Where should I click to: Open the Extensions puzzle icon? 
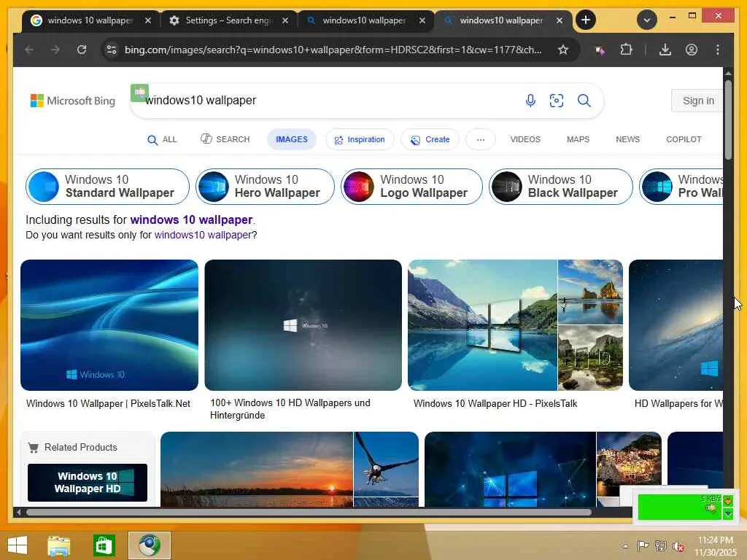pyautogui.click(x=626, y=50)
